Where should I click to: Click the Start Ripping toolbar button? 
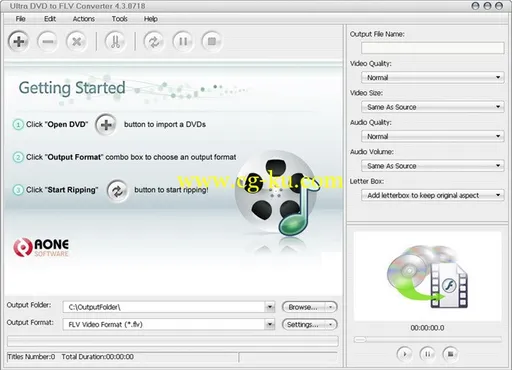154,42
